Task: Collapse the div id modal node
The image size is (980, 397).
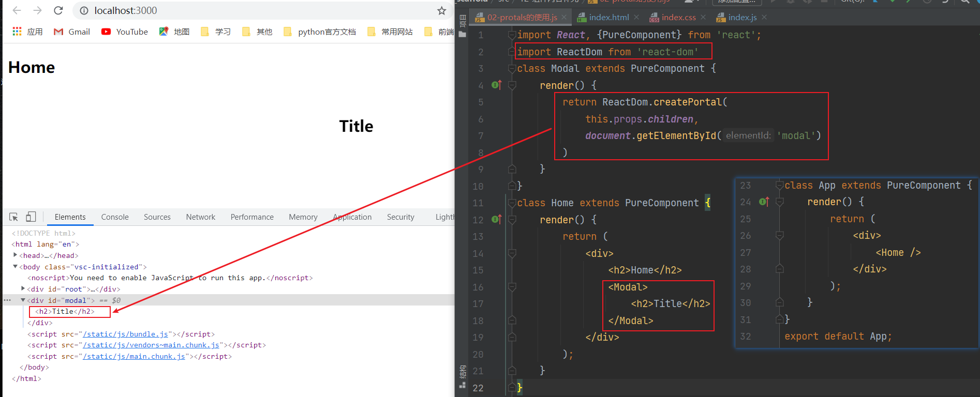Action: [23, 300]
